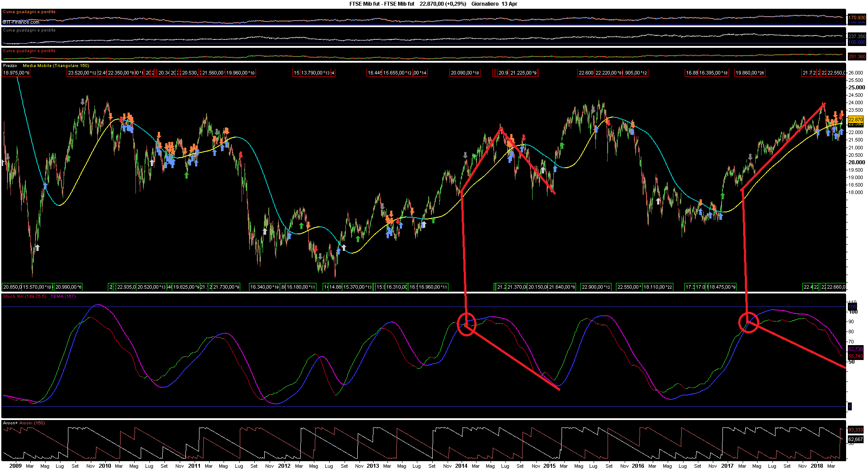The height and width of the screenshot is (473, 868).
Task: Select the green trade label 16.180,00*11
Action: (301, 287)
